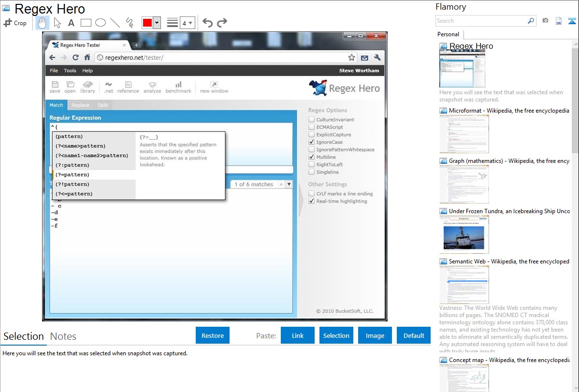Screen dimensions: 579x392
Task: Click the line thickness icon
Action: point(173,23)
